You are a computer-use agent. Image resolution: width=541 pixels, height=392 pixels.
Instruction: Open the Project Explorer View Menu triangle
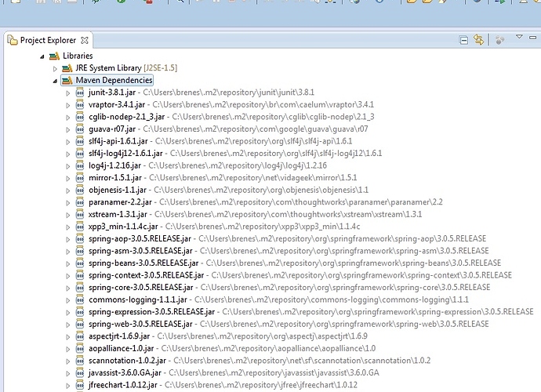(x=519, y=37)
